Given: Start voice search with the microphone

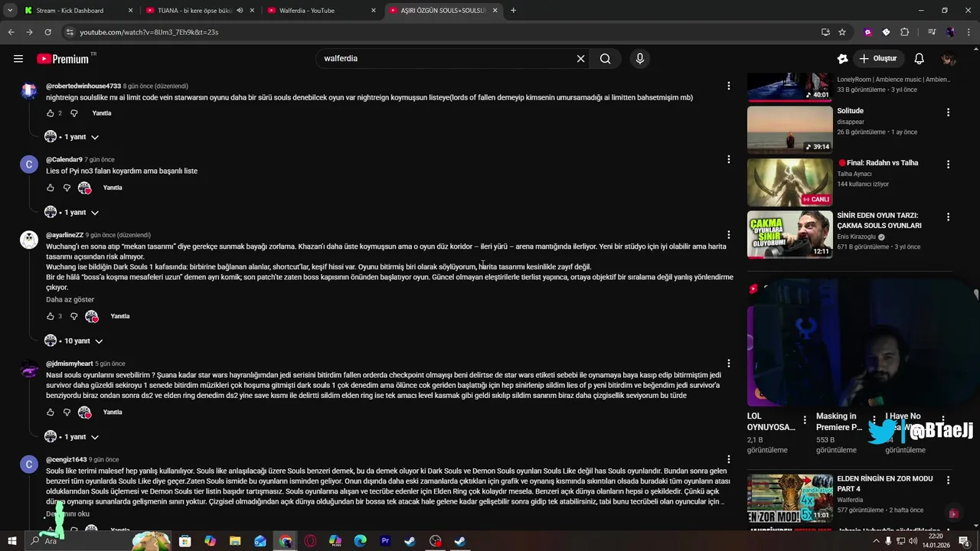Looking at the screenshot, I should pos(640,59).
